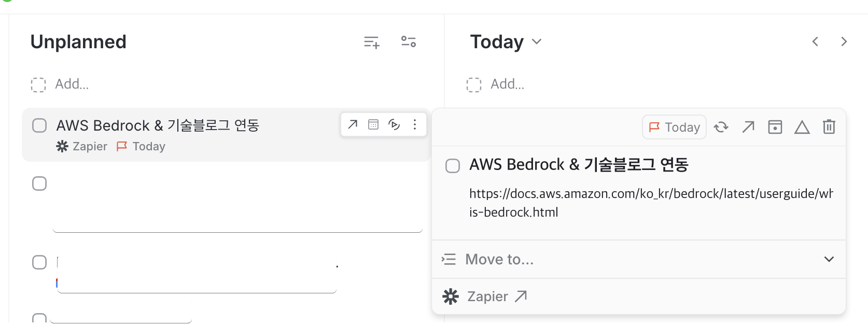Click the timer icon on hovered task row
The image size is (868, 325).
(394, 124)
